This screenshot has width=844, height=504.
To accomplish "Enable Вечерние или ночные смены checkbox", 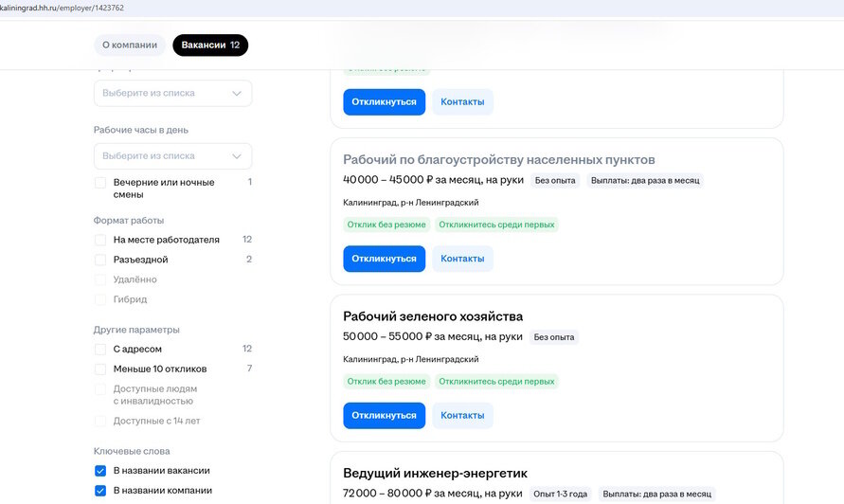I will point(100,183).
